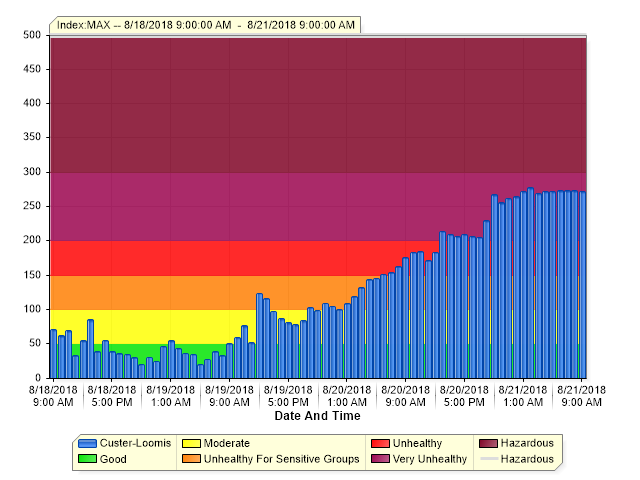This screenshot has height=480, width=640.
Task: Click the 8/20/2018 5:00 PM axis label
Action: (464, 396)
